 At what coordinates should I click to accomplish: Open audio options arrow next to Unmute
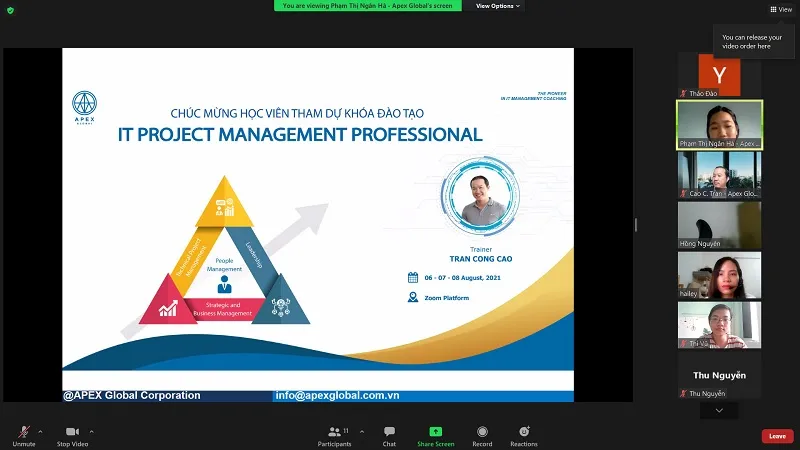(x=40, y=432)
